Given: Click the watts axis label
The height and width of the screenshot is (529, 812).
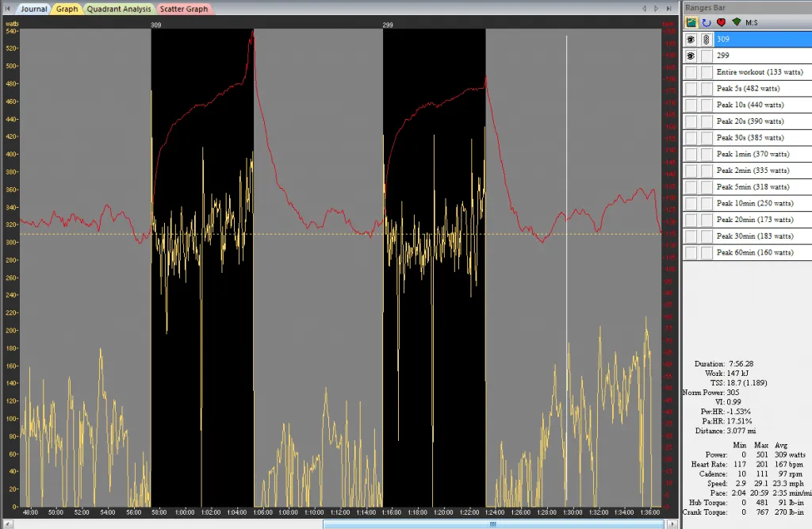Looking at the screenshot, I should click(x=11, y=24).
